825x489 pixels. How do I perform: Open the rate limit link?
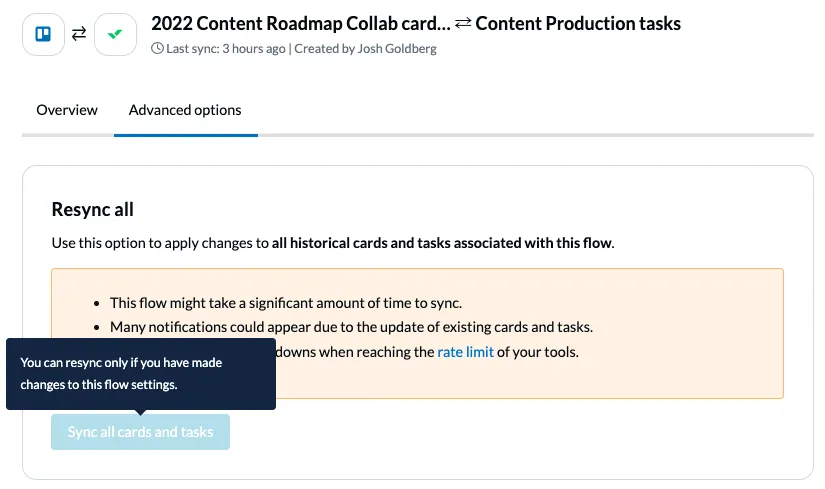click(465, 352)
